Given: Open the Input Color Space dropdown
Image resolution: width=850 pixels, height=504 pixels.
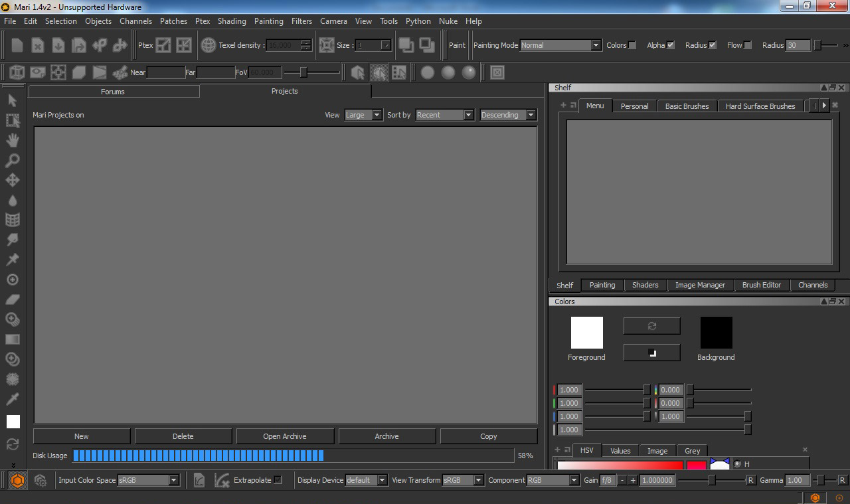Looking at the screenshot, I should click(148, 480).
